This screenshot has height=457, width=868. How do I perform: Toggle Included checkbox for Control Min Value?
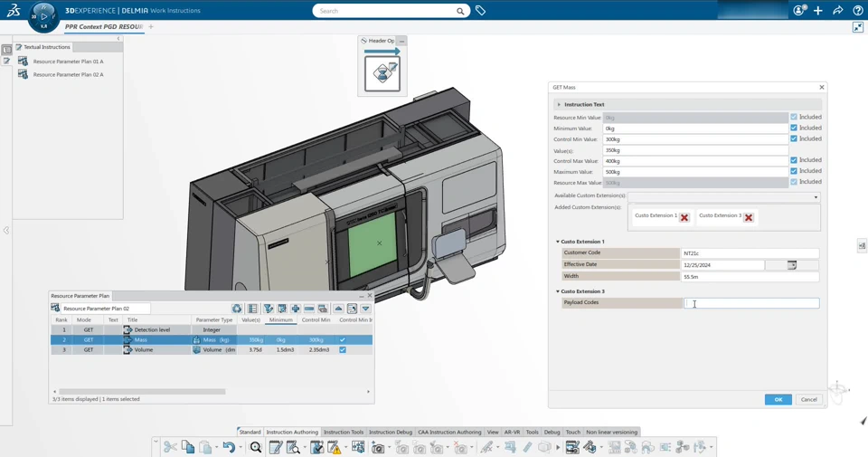[794, 138]
